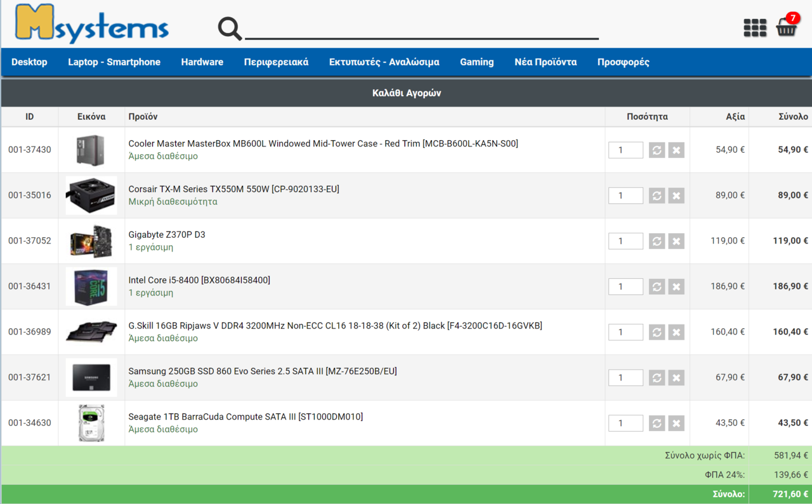Remove Cooler Master case from cart
The width and height of the screenshot is (812, 504).
tap(676, 150)
